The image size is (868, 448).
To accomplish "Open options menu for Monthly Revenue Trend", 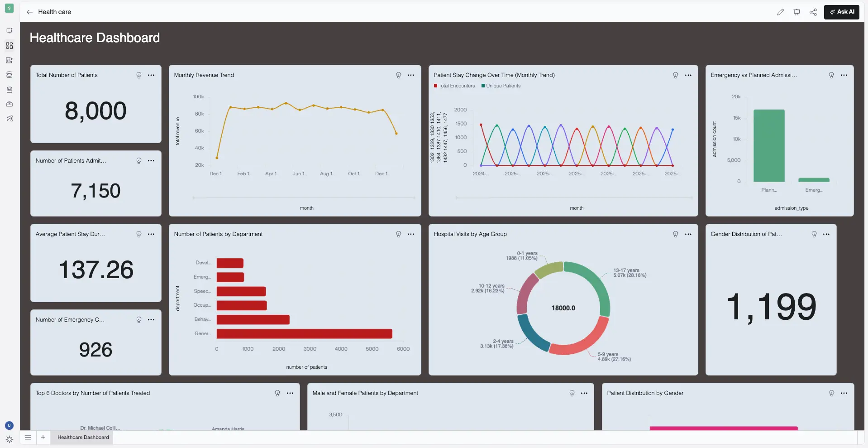I will point(411,75).
